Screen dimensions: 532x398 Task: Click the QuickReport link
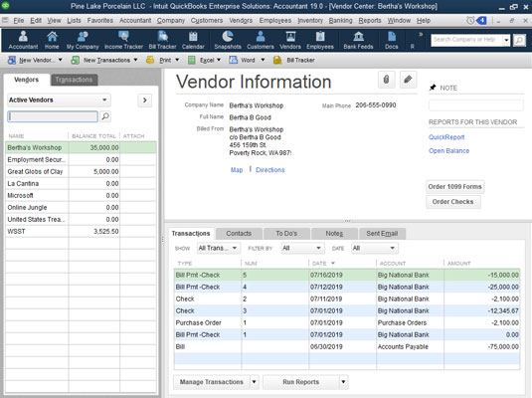pos(446,137)
